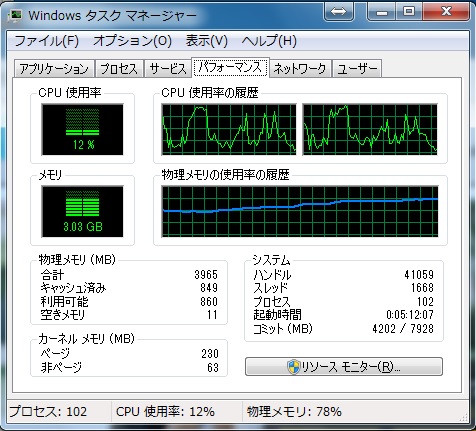The image size is (476, 431).
Task: Click the 起動時間 label
Action: click(277, 315)
